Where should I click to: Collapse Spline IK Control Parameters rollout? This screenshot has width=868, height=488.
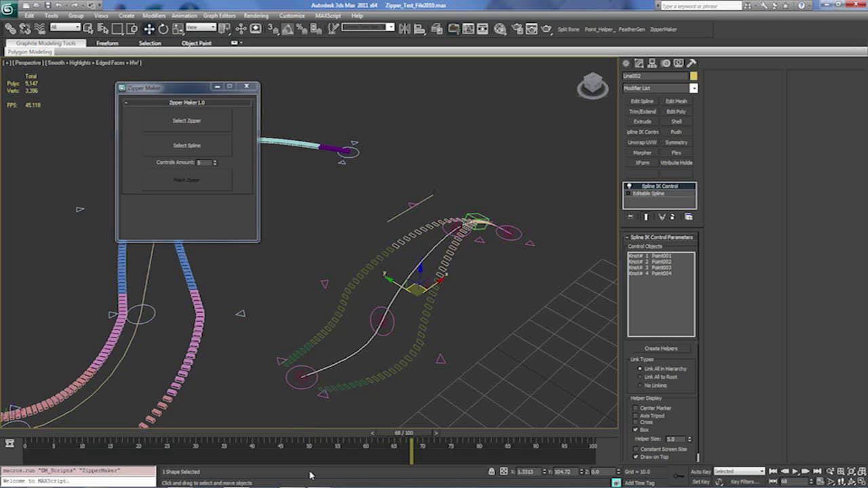click(x=661, y=237)
